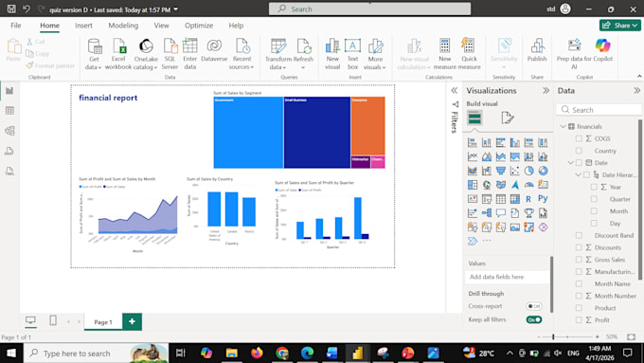Import from Excel workbook
644x363 pixels.
[x=118, y=54]
